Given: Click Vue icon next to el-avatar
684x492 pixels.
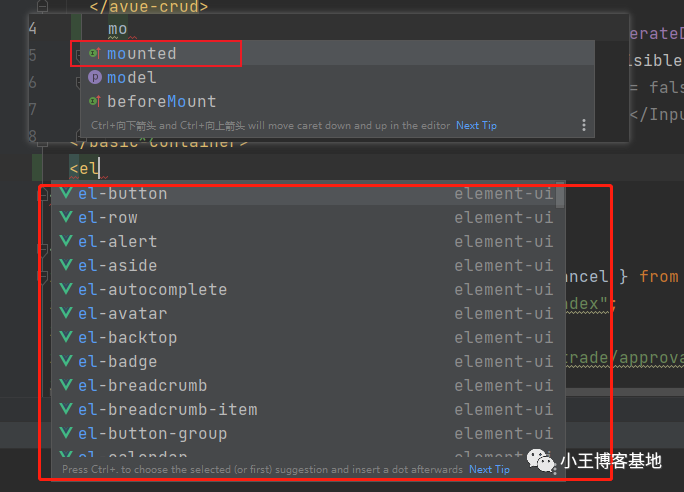Looking at the screenshot, I should [x=66, y=313].
